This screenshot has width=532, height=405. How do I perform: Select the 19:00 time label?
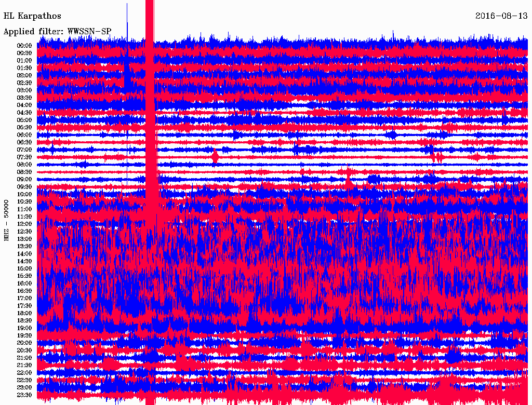(x=24, y=328)
